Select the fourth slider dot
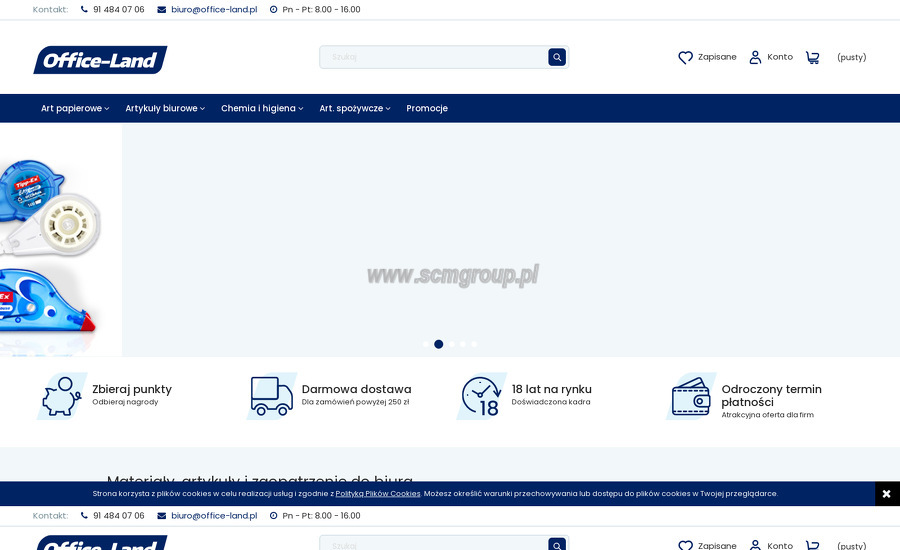Screen dimensions: 900x550 (x=463, y=344)
